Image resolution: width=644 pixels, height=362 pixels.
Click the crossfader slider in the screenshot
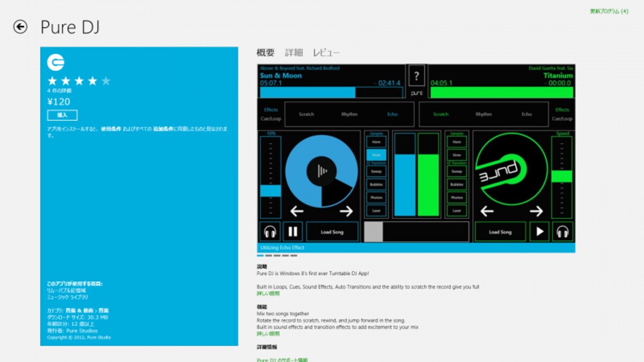click(x=418, y=232)
